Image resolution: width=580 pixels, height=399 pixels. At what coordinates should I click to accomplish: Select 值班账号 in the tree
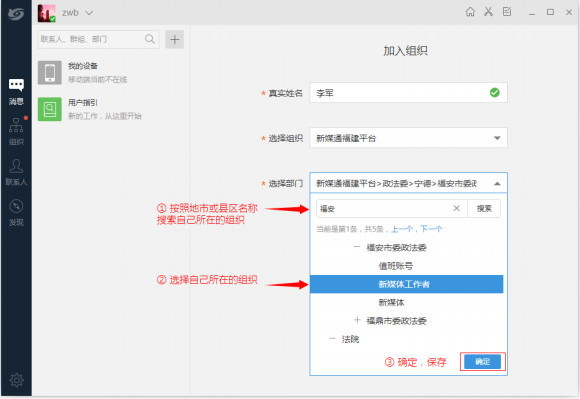[395, 266]
